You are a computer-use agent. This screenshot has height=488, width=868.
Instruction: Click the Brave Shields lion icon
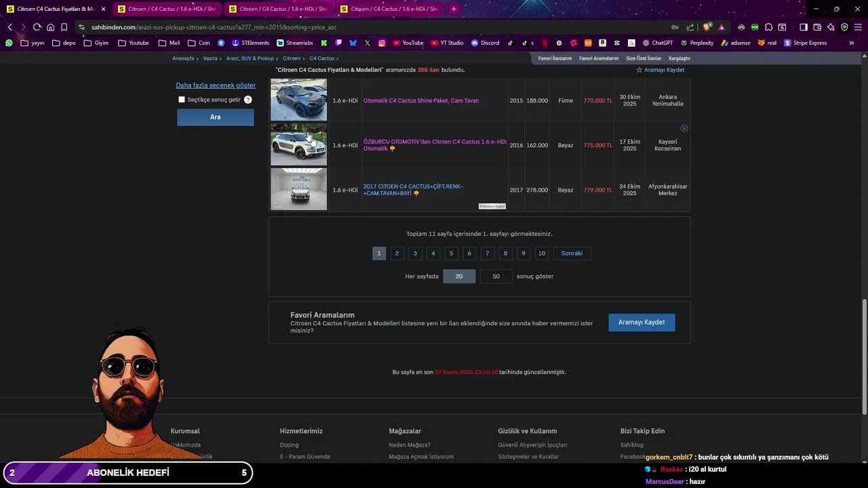pos(707,27)
